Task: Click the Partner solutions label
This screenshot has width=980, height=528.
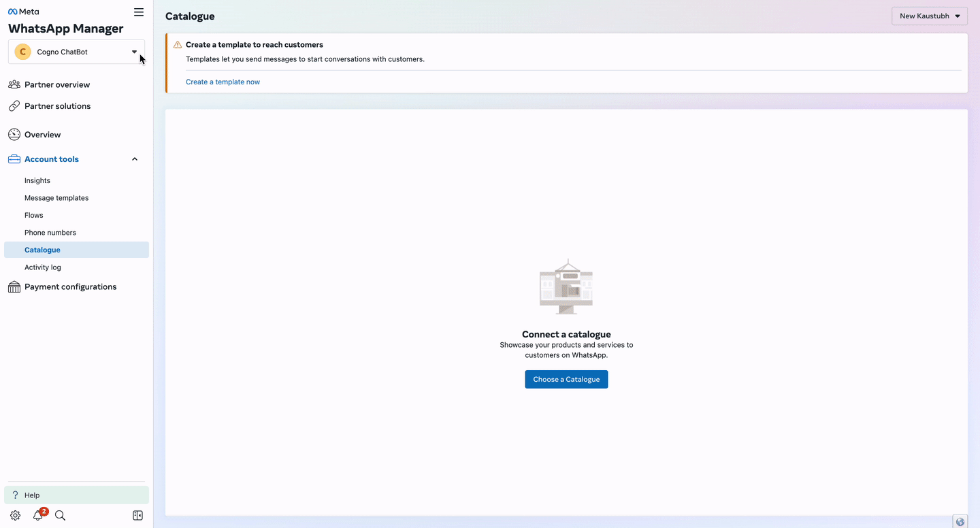Action: 57,106
